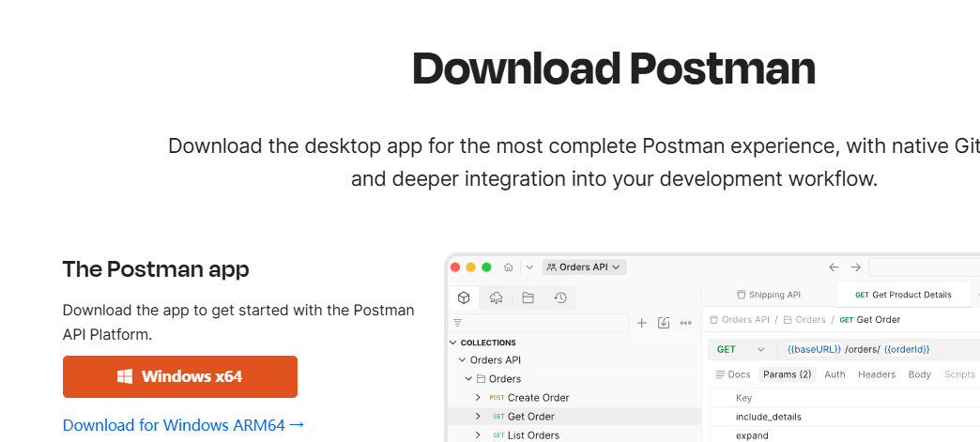Open the APIs cloud icon in sidebar
The image size is (980, 442).
pyautogui.click(x=496, y=297)
